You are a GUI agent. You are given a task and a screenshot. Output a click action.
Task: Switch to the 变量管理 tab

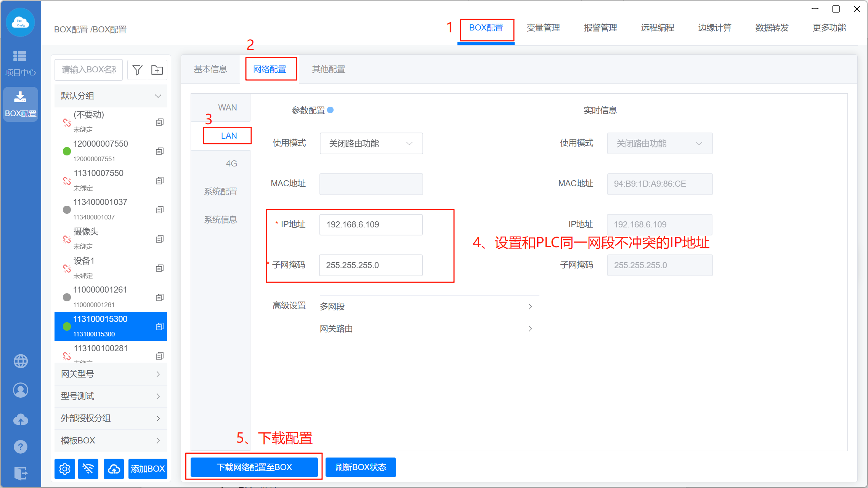tap(543, 28)
